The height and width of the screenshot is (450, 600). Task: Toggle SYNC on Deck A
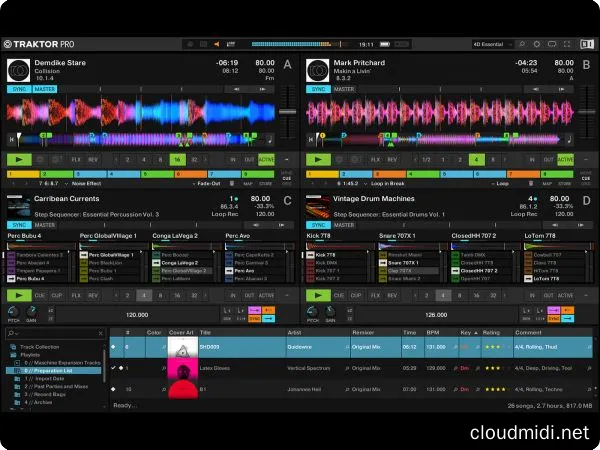(19, 89)
